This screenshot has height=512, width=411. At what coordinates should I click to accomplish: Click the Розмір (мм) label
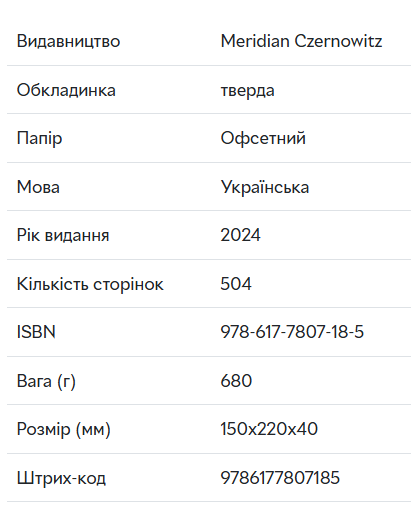64,429
